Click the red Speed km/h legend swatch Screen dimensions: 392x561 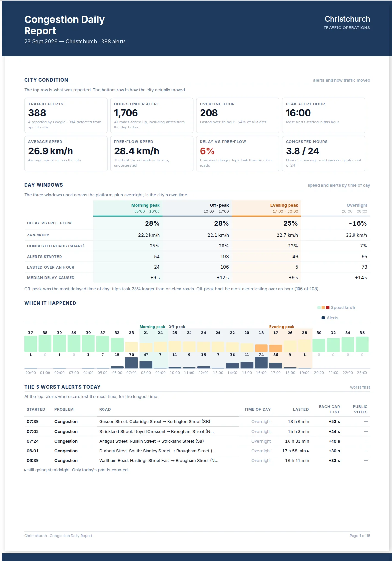[x=328, y=308]
